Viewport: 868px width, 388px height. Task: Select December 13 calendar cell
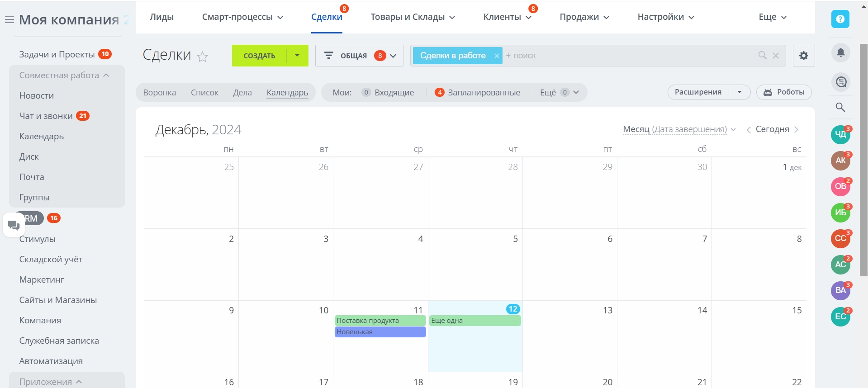click(x=570, y=336)
